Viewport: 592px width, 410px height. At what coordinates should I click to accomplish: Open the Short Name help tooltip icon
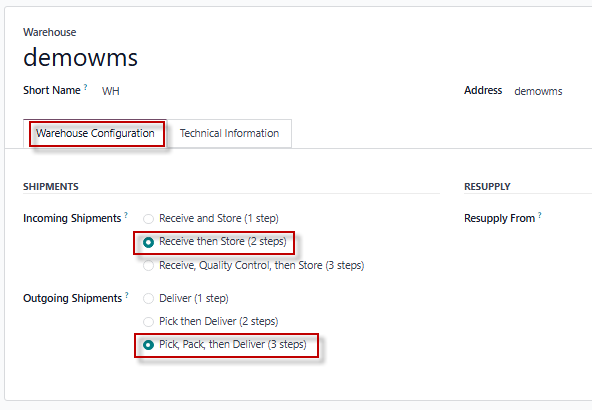point(86,87)
